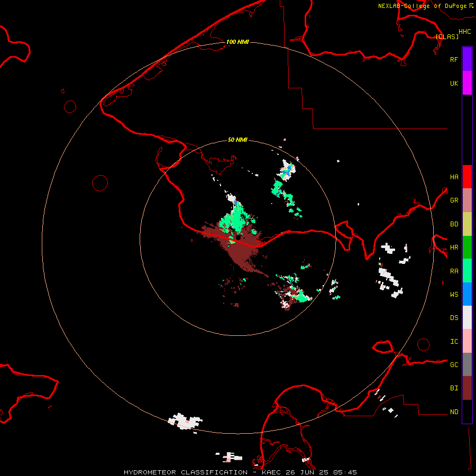
Task: Click the ND black legend swatch
Action: (x=467, y=411)
